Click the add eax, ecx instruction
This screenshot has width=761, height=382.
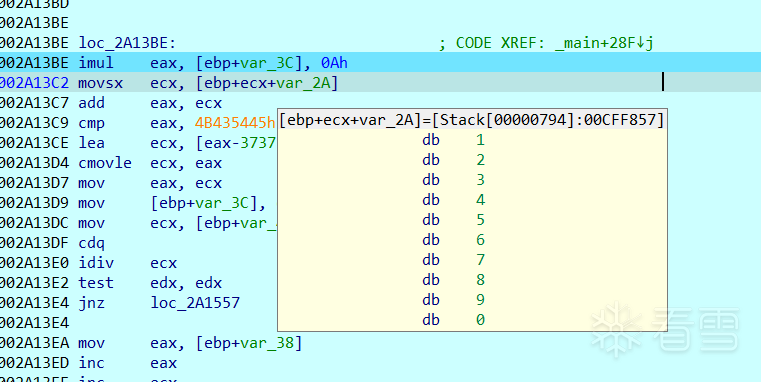pos(150,103)
